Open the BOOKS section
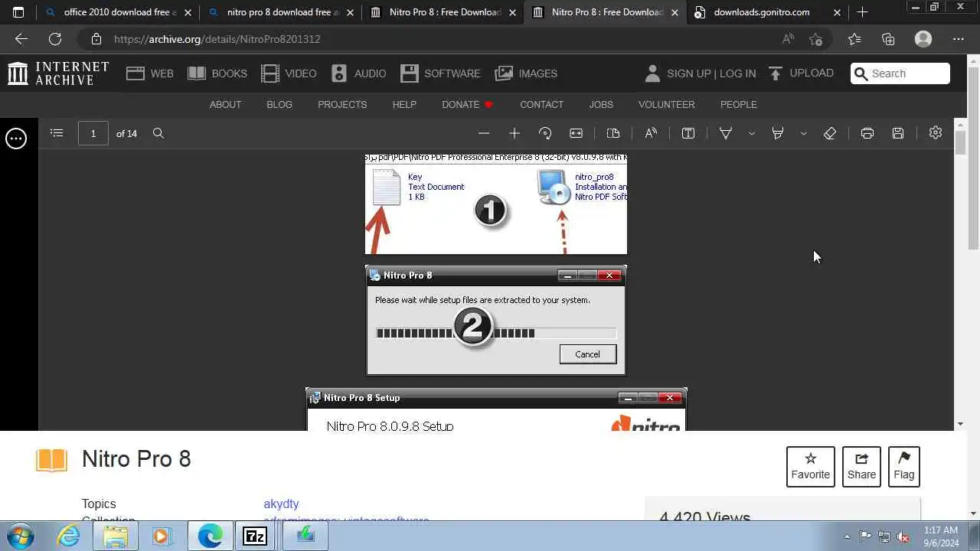 [x=217, y=73]
